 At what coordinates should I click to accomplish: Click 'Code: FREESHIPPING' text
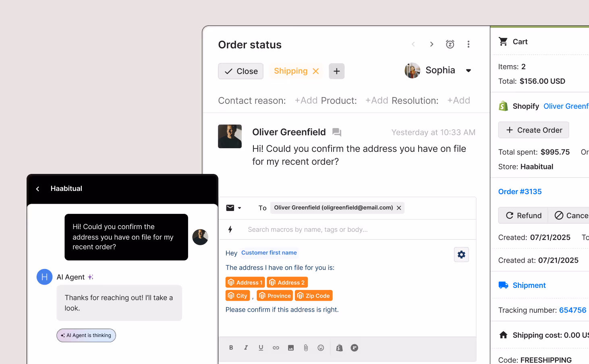535,360
